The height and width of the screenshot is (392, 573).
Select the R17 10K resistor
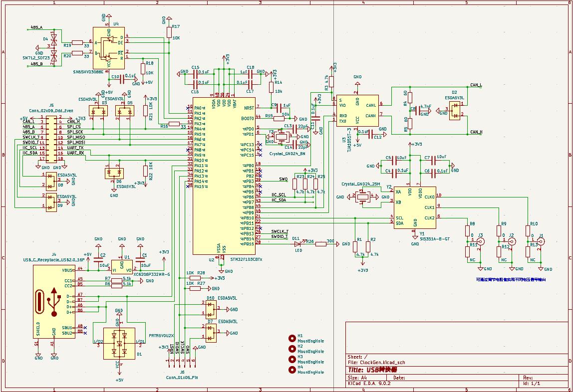170,33
